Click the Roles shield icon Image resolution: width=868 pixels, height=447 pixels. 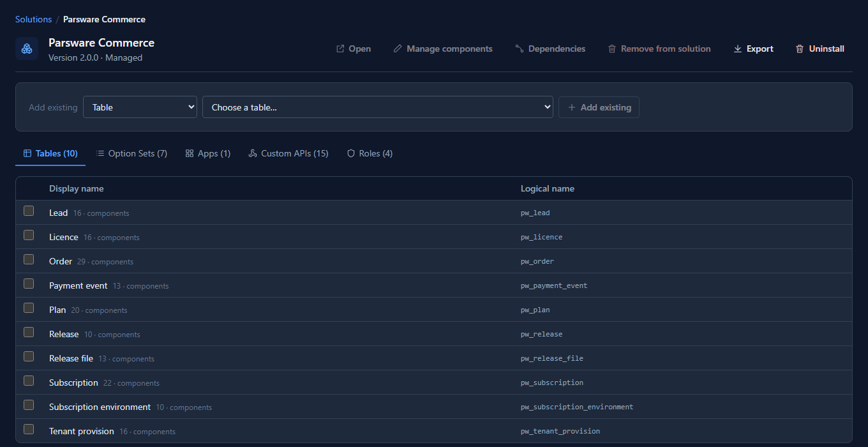[x=350, y=153]
